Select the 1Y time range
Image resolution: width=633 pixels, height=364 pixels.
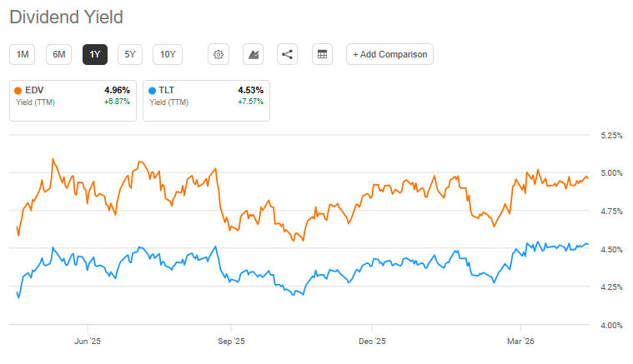pos(95,54)
